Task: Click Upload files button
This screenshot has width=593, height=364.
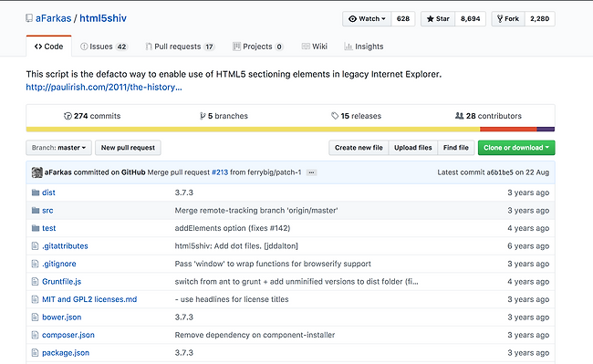Action: (x=413, y=148)
